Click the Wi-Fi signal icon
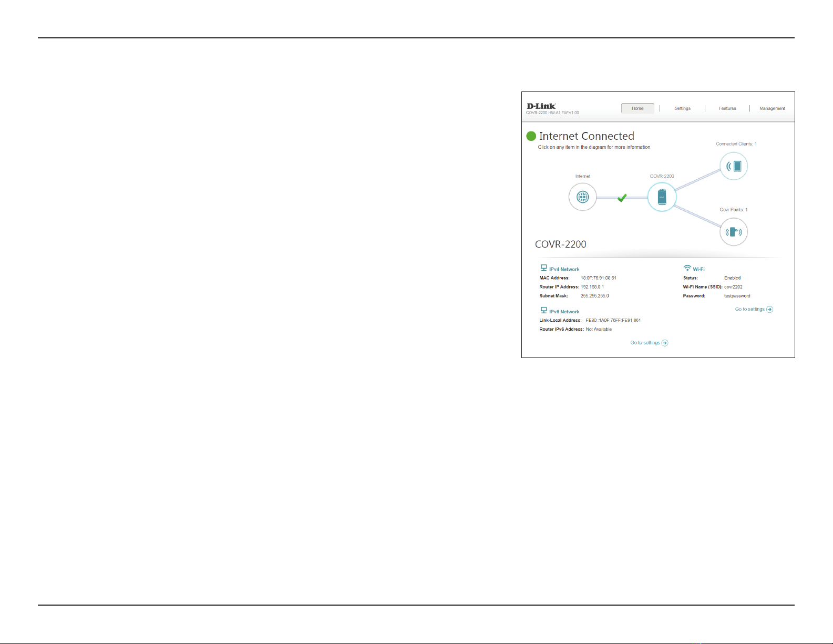 687,268
